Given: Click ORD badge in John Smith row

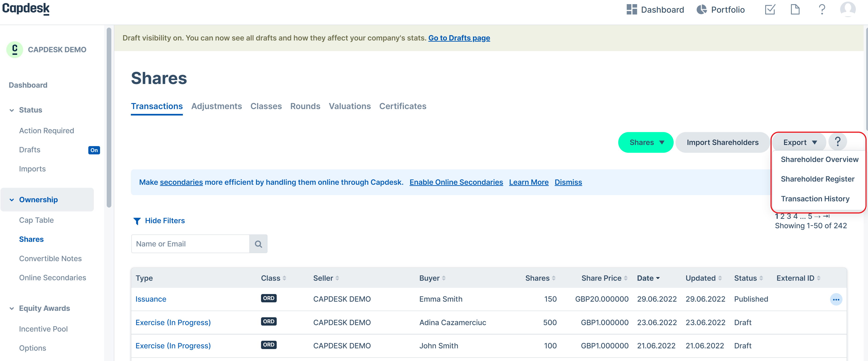Looking at the screenshot, I should pos(269,345).
